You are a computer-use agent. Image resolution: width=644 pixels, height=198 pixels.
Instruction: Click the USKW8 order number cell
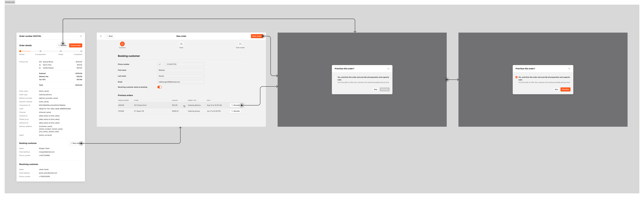coord(121,105)
